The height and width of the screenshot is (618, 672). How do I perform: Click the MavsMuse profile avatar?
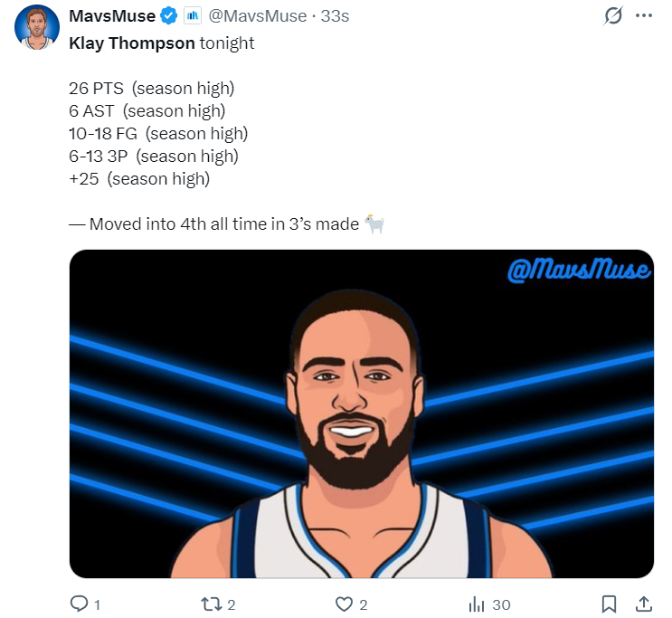point(37,27)
